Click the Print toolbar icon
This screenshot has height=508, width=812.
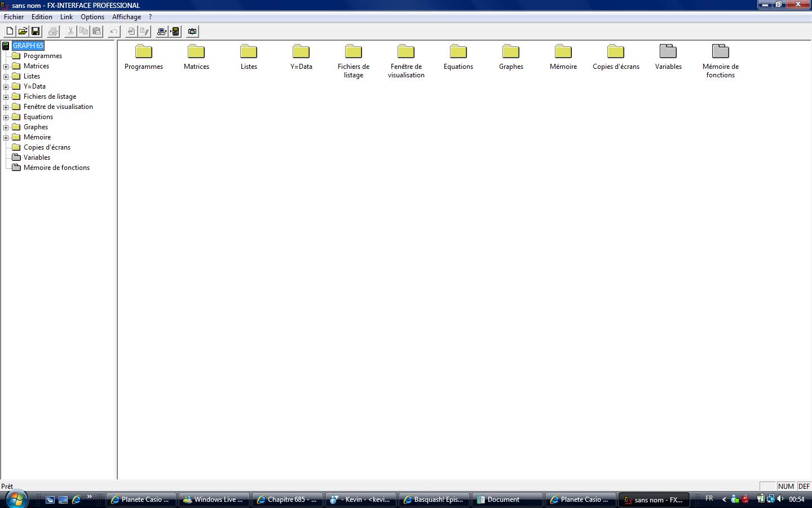click(x=53, y=32)
